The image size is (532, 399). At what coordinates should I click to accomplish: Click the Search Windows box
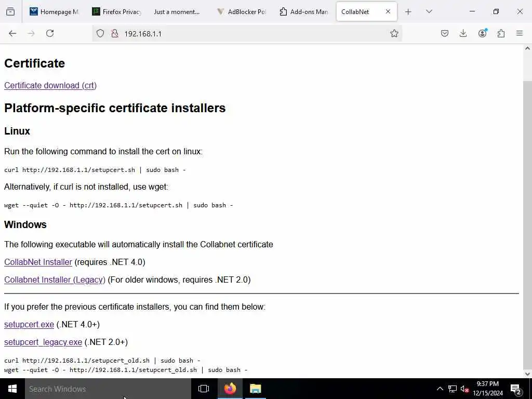pyautogui.click(x=108, y=389)
